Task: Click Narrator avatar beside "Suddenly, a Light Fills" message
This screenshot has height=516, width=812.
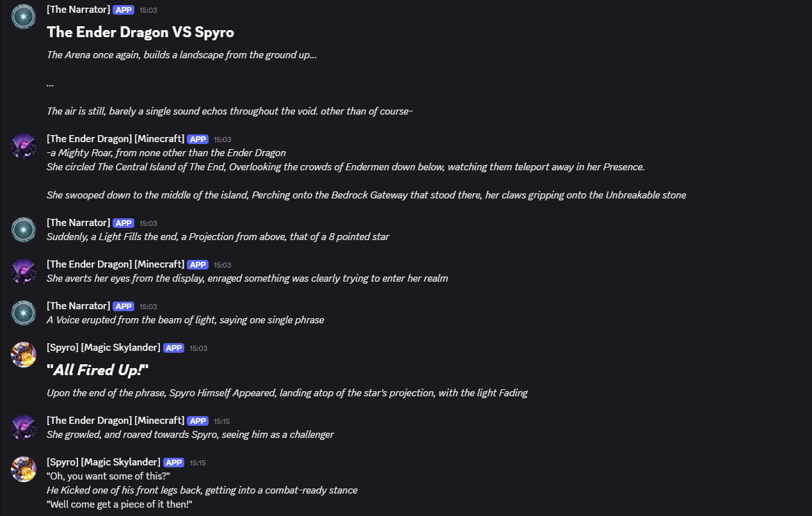Action: (x=24, y=230)
